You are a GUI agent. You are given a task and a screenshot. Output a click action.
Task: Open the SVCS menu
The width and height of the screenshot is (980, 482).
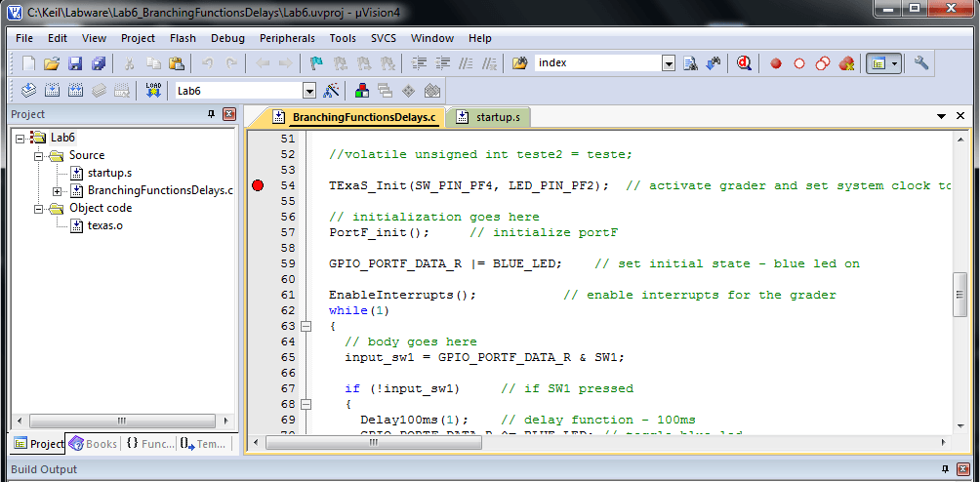(x=384, y=38)
